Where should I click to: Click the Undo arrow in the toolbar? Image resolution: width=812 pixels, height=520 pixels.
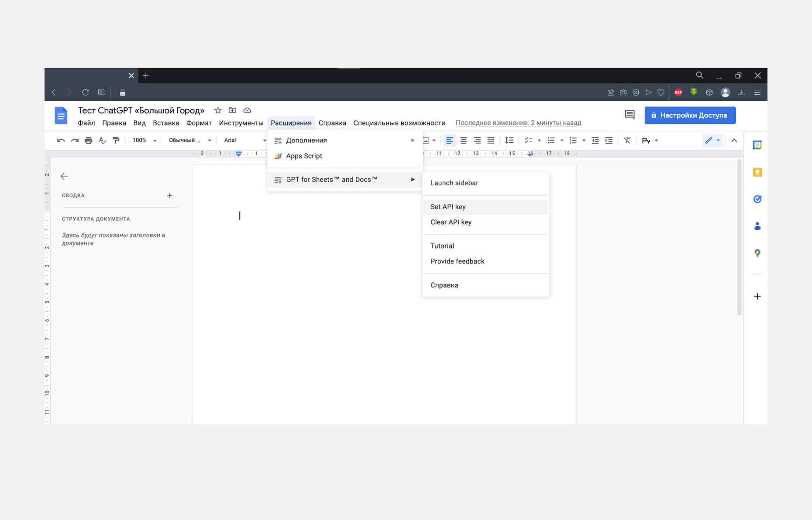61,140
